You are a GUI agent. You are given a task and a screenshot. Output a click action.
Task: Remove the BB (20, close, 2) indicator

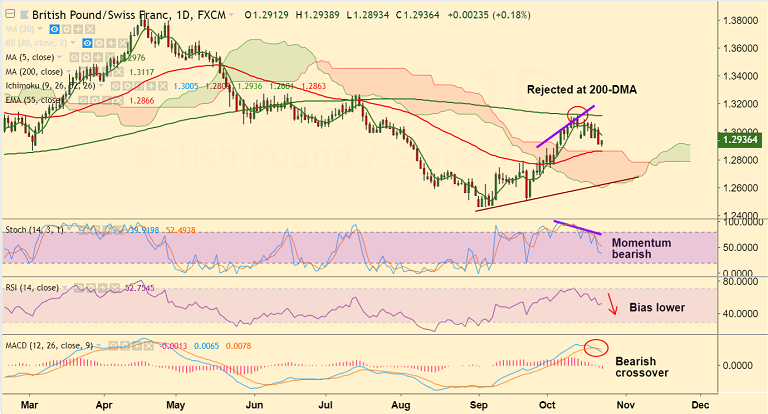pyautogui.click(x=122, y=43)
